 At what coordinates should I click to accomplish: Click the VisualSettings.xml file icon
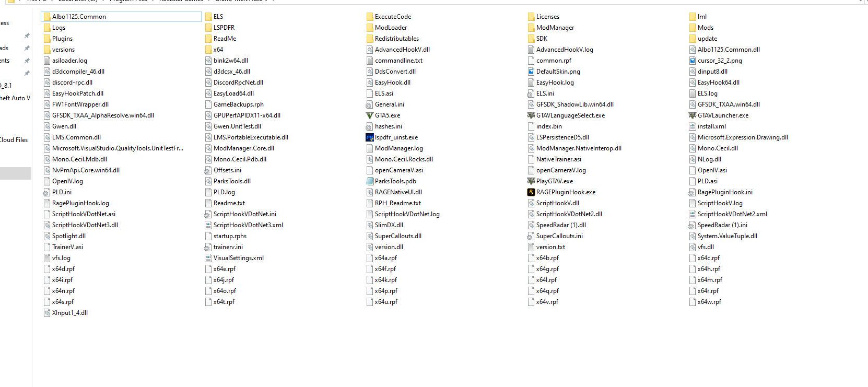(208, 258)
